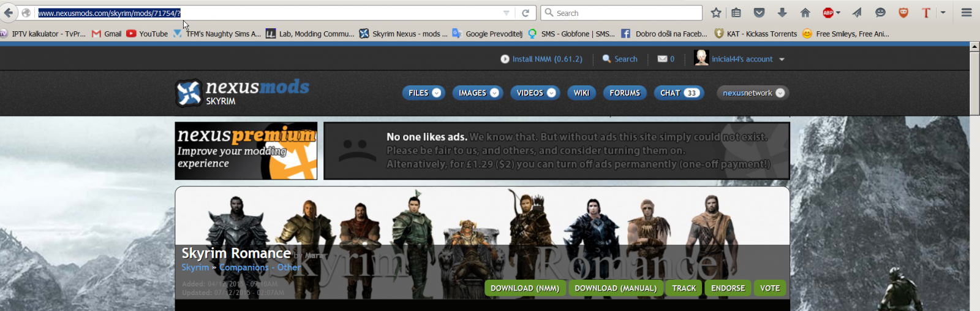Click the ENDORSE button
The height and width of the screenshot is (311, 980).
click(728, 288)
